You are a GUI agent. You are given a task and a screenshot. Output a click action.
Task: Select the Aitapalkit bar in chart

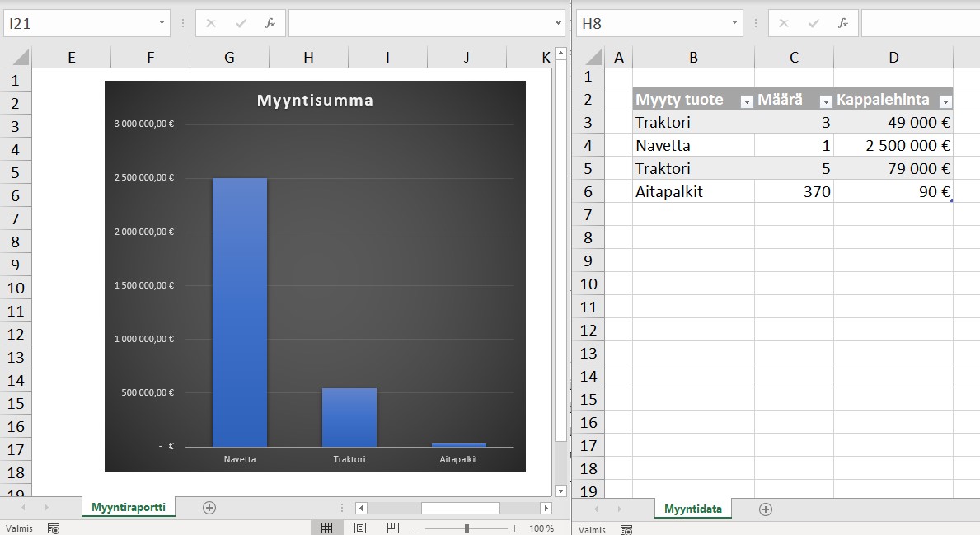(459, 445)
